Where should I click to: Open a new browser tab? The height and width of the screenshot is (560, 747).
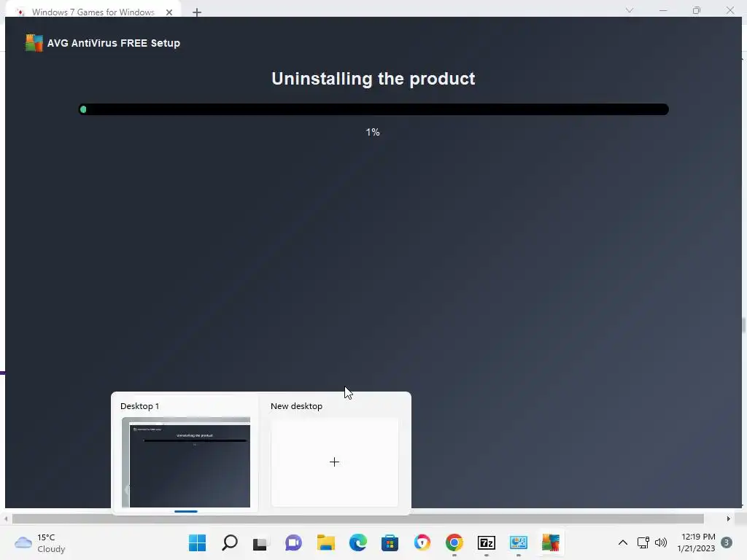197,12
